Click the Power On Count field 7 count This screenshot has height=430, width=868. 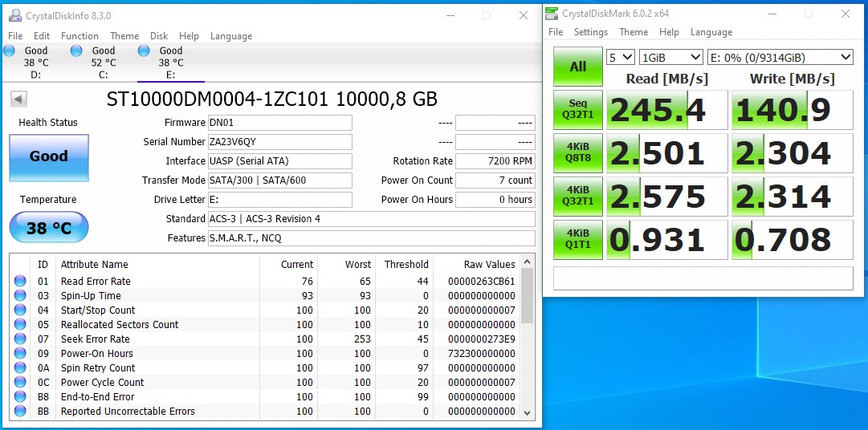(x=495, y=181)
